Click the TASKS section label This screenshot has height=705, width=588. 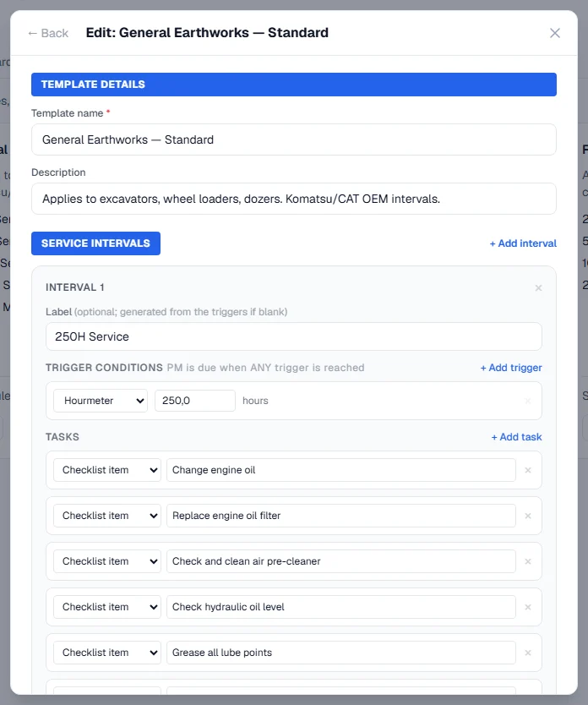click(x=63, y=437)
